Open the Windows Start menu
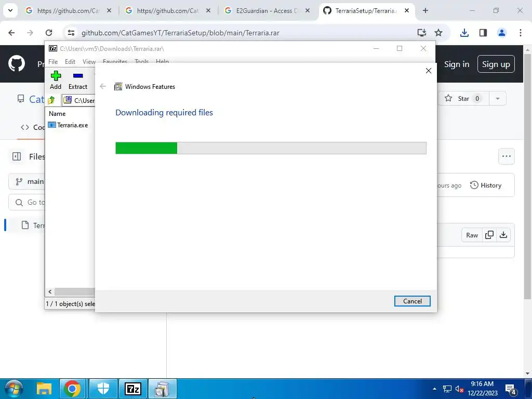The image size is (532, 399). [x=14, y=389]
